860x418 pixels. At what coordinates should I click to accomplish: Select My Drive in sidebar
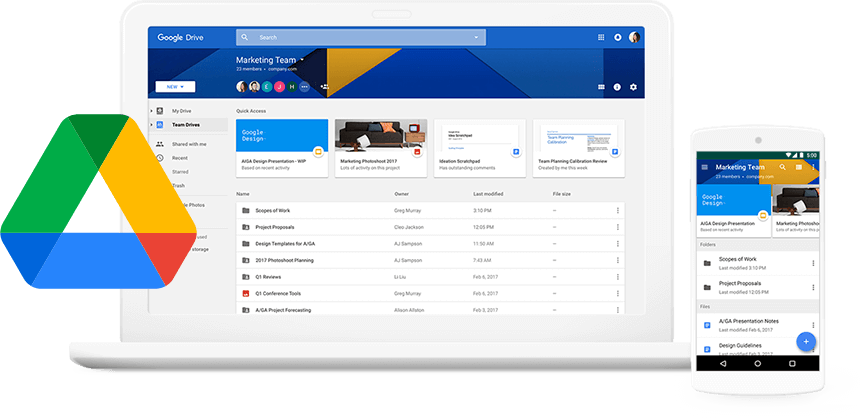click(x=182, y=111)
